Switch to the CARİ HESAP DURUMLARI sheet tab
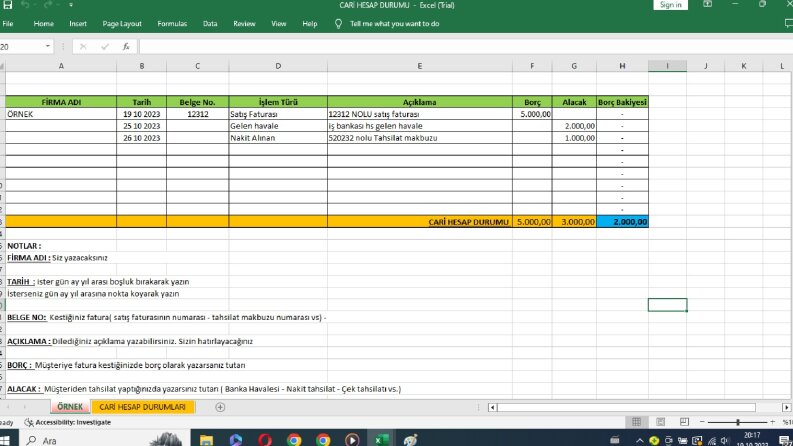 (x=142, y=407)
